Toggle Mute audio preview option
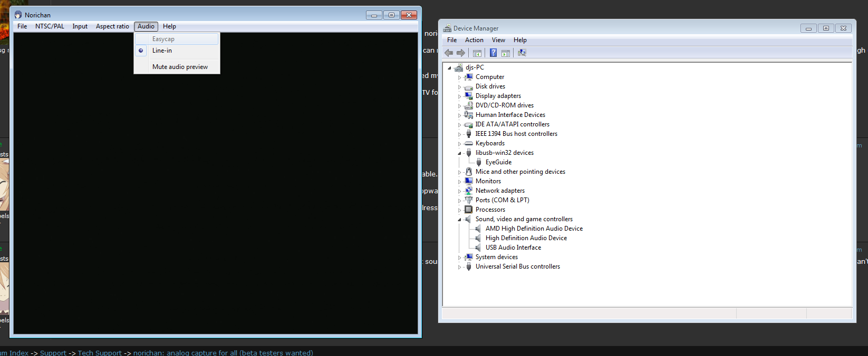 [180, 67]
